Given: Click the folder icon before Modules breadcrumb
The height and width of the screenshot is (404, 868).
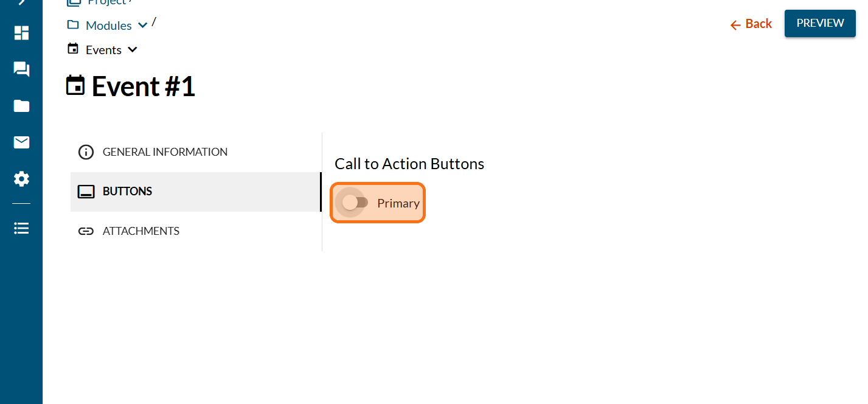Looking at the screenshot, I should [73, 25].
